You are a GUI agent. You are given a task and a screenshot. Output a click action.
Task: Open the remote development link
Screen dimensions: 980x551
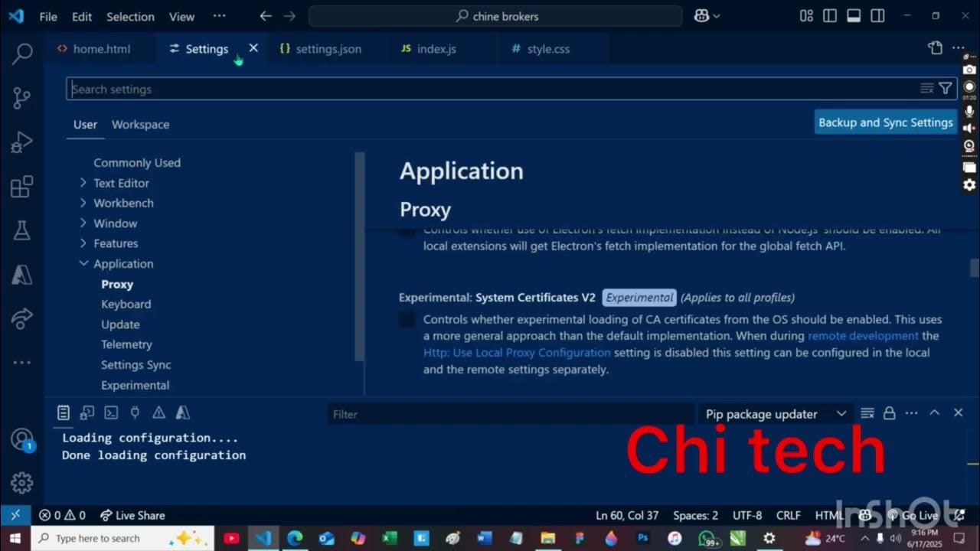864,335
